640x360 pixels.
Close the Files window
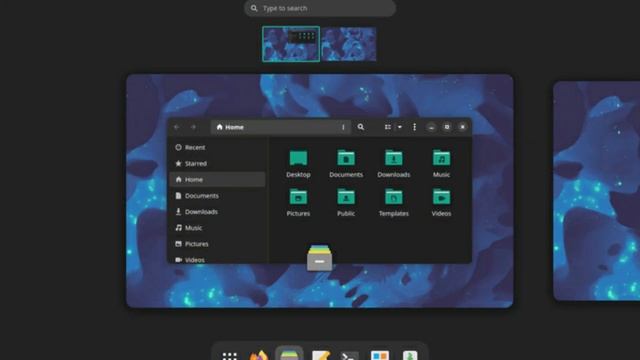462,127
